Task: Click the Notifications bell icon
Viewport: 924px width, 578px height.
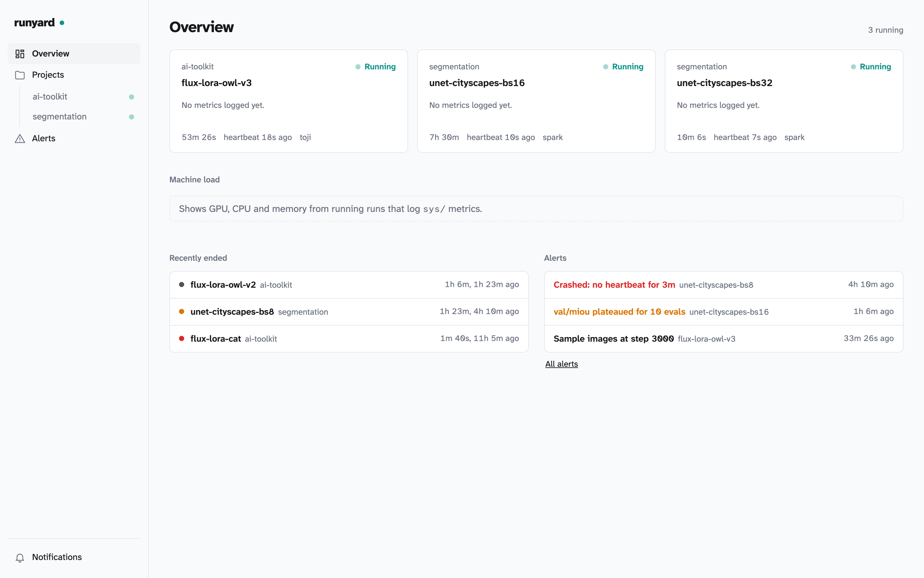Action: coord(20,557)
